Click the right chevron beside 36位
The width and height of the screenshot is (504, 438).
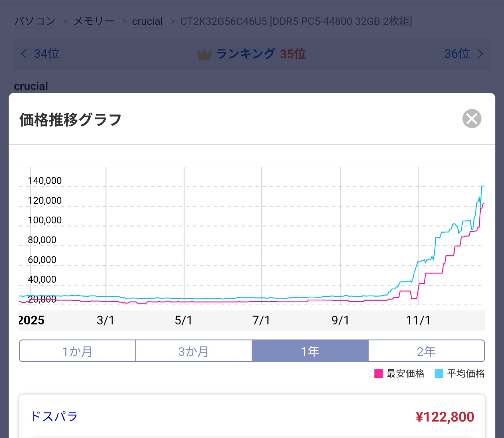coord(480,54)
